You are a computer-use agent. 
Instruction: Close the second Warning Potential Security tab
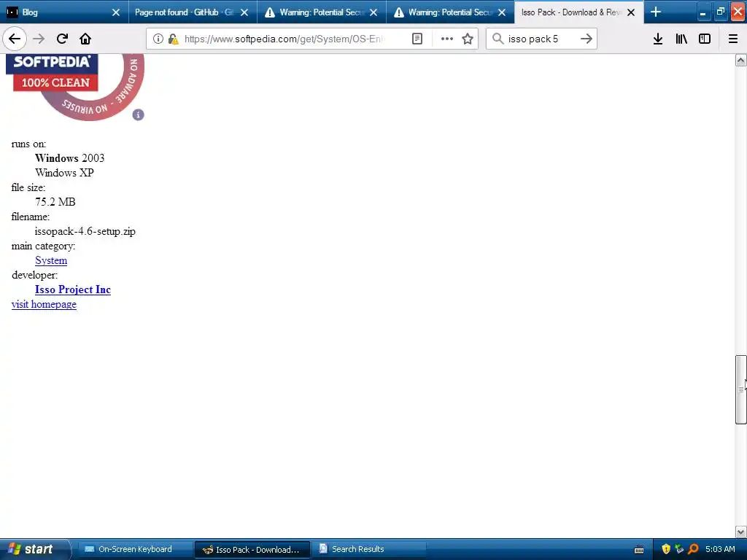502,12
